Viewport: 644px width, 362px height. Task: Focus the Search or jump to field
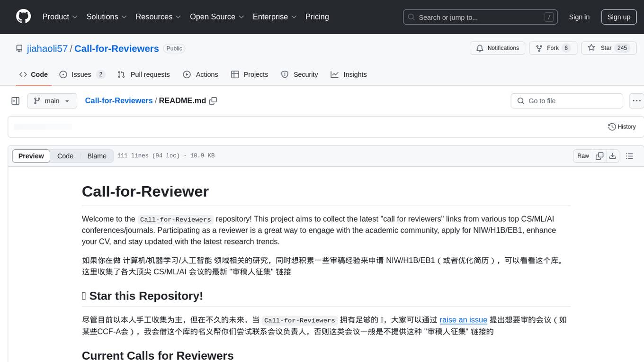tap(481, 17)
